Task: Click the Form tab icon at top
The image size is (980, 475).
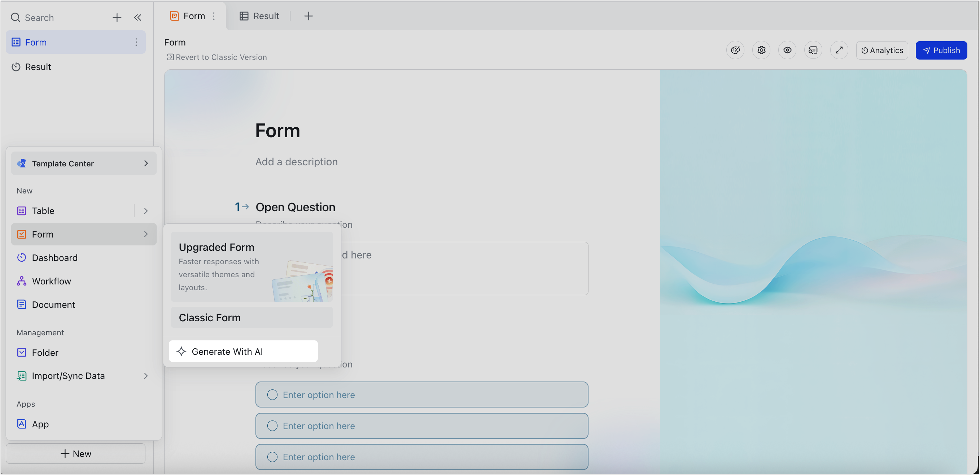Action: point(174,16)
